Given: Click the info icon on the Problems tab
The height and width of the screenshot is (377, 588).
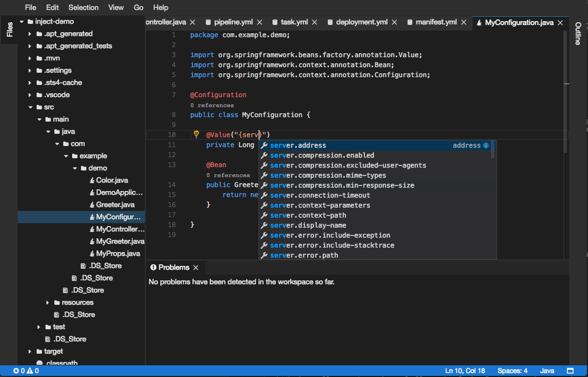Looking at the screenshot, I should tap(153, 267).
